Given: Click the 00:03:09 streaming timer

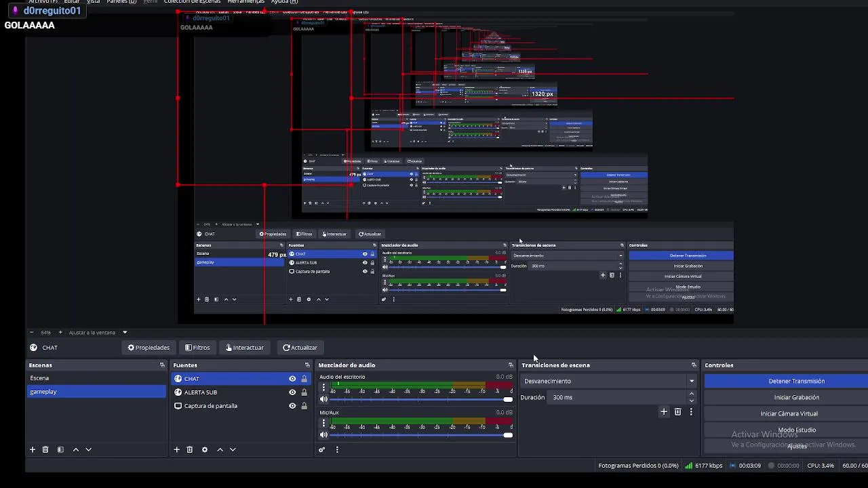Looking at the screenshot, I should (x=749, y=466).
